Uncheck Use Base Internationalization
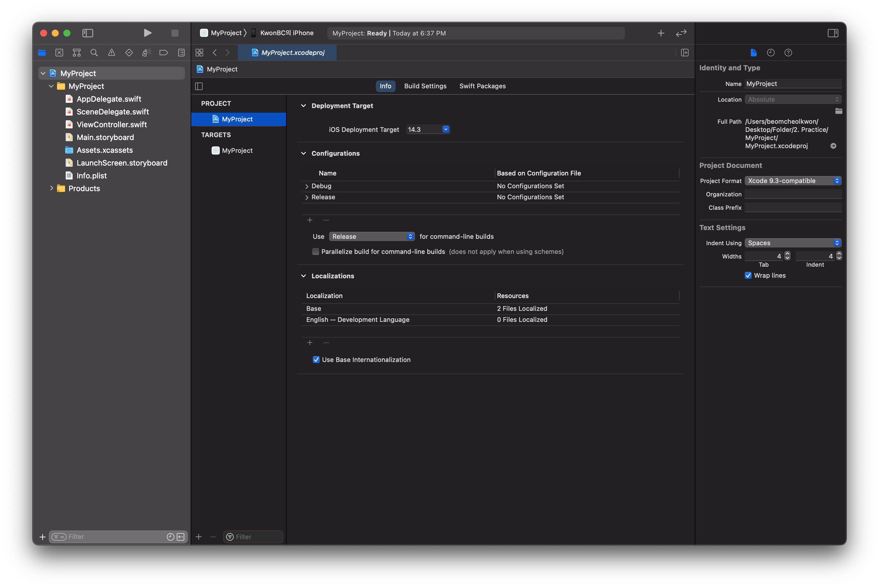Image resolution: width=879 pixels, height=588 pixels. [x=316, y=360]
